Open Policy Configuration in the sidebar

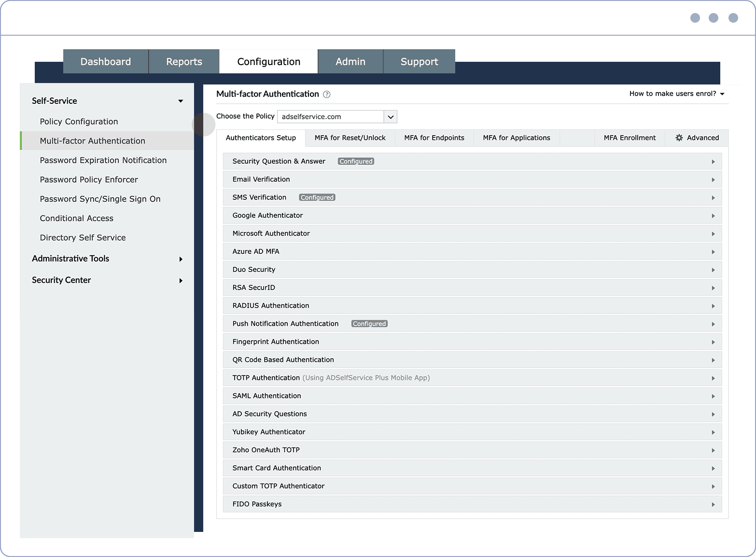79,122
